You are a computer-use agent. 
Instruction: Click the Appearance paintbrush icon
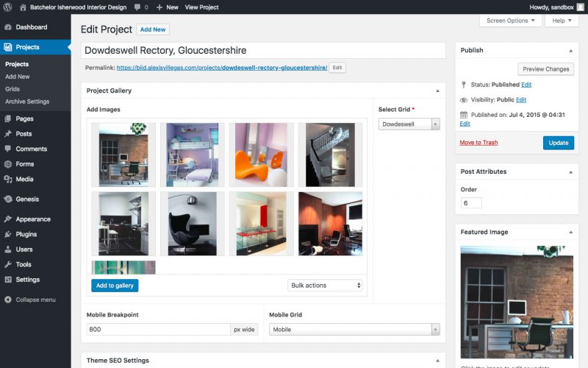point(8,219)
